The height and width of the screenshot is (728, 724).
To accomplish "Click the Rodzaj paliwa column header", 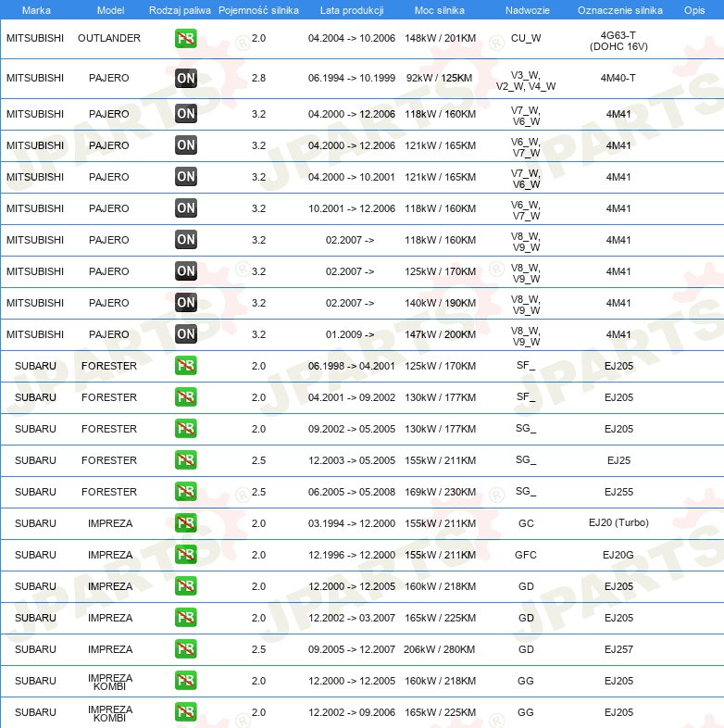I will point(180,10).
